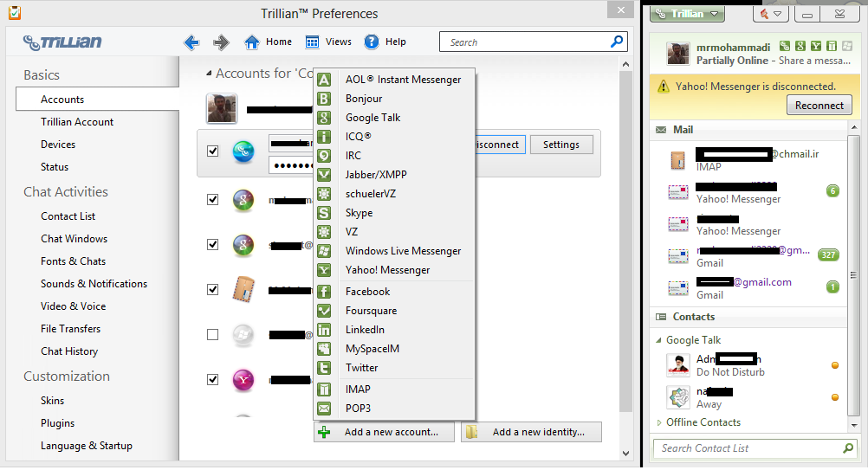Click the Disconnect button
The height and width of the screenshot is (470, 868).
click(500, 145)
